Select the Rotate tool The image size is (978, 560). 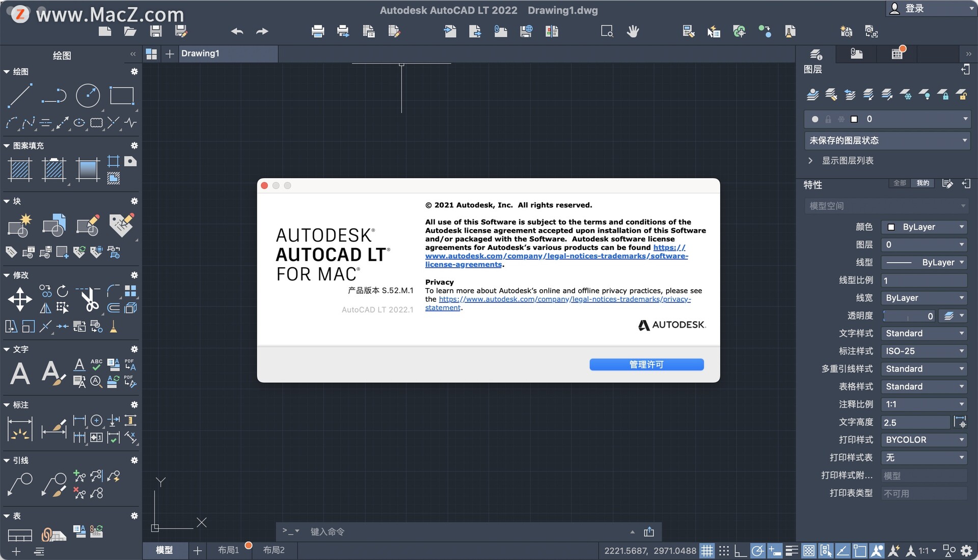[x=62, y=291]
